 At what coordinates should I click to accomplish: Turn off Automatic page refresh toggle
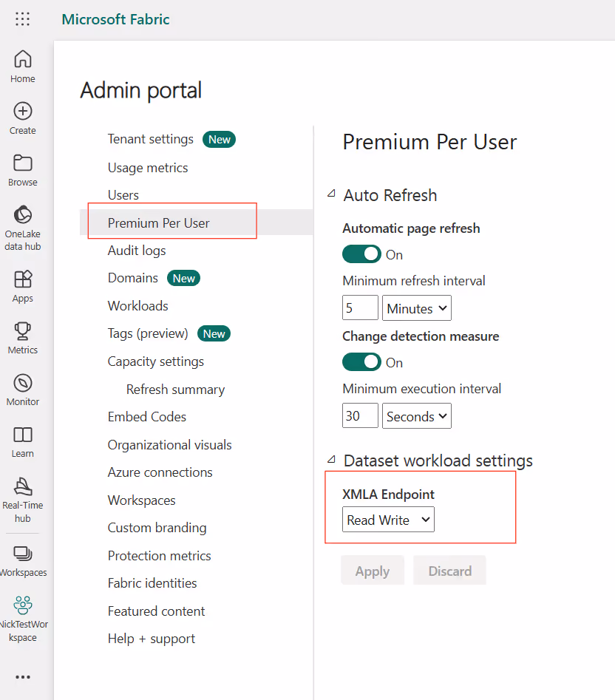click(361, 254)
